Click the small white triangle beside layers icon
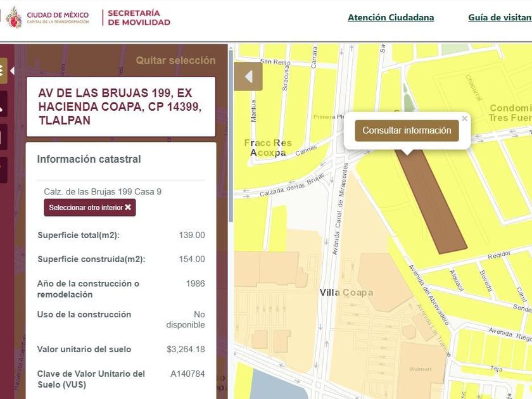The width and height of the screenshot is (532, 399). [x=12, y=71]
